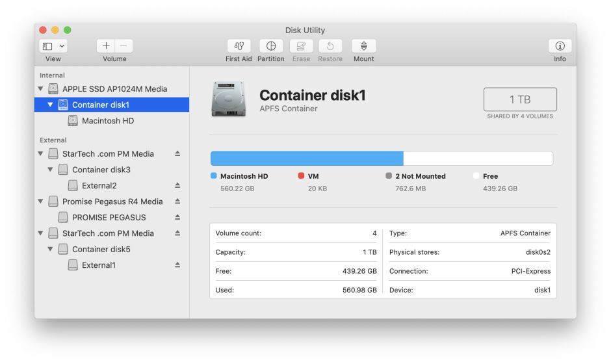Click the blue storage usage bar
This screenshot has width=611, height=364.
(306, 159)
